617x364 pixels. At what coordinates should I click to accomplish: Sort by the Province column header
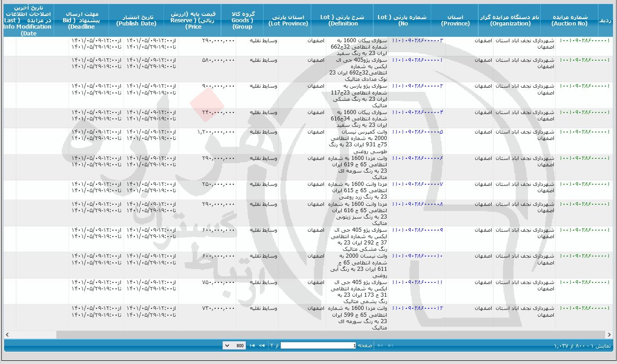pos(456,20)
